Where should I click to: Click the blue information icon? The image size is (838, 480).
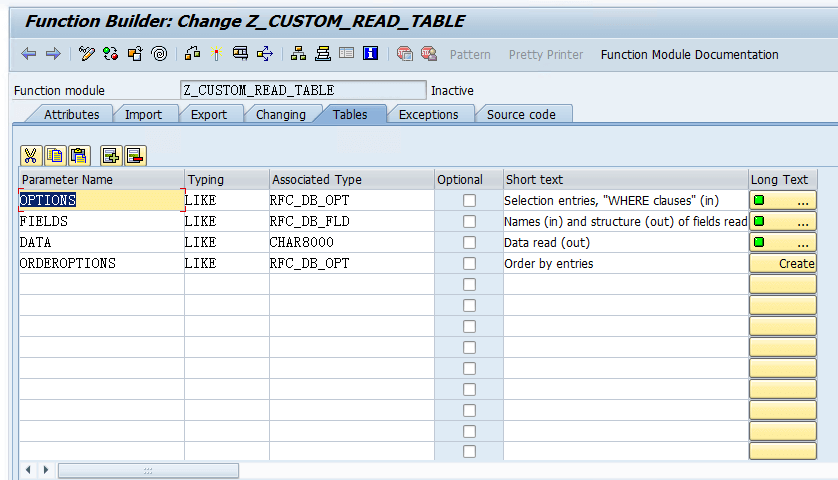[x=370, y=54]
